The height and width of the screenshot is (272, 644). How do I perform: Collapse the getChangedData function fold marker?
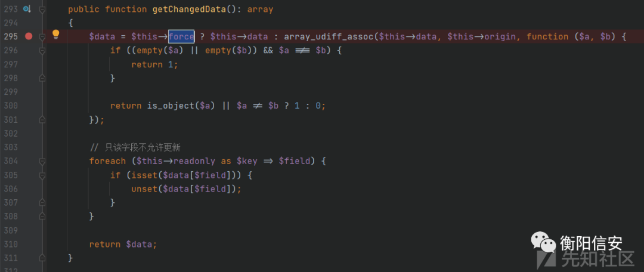(42, 9)
